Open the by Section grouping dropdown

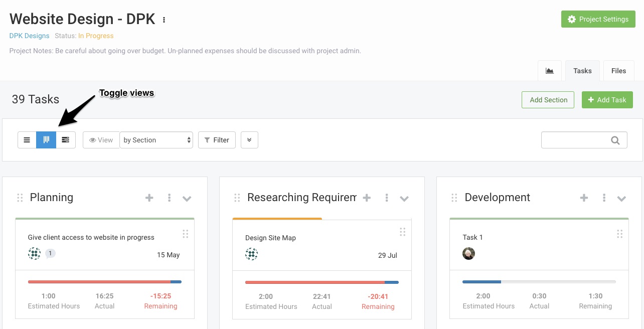pos(156,140)
